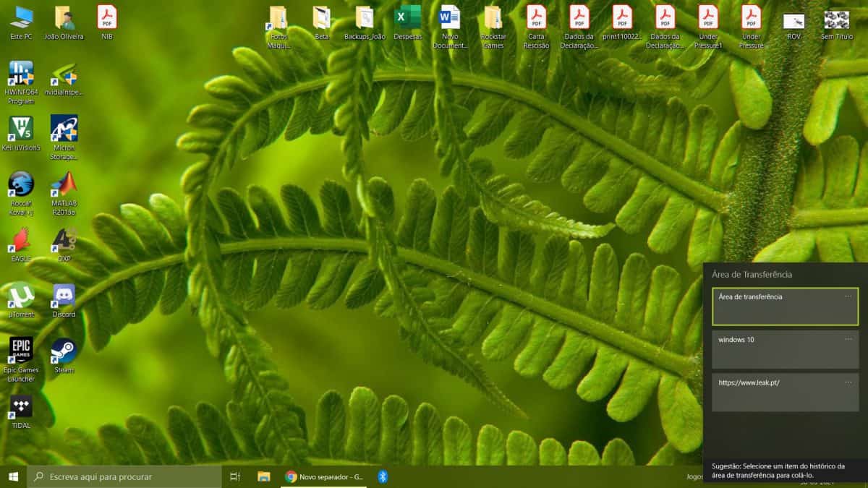Open the TIDAL desktop icon

(21, 408)
